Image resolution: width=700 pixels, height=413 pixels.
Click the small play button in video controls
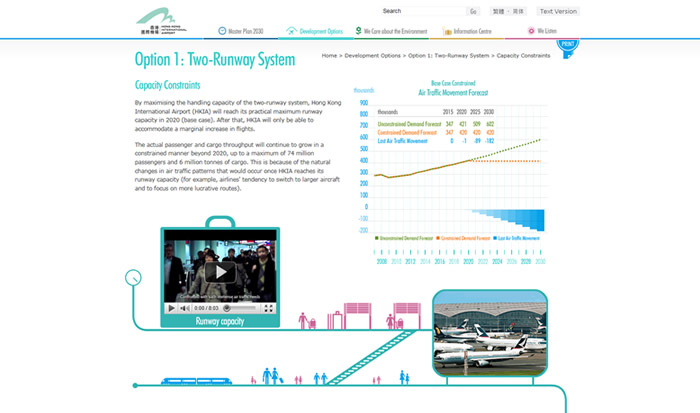[x=172, y=308]
